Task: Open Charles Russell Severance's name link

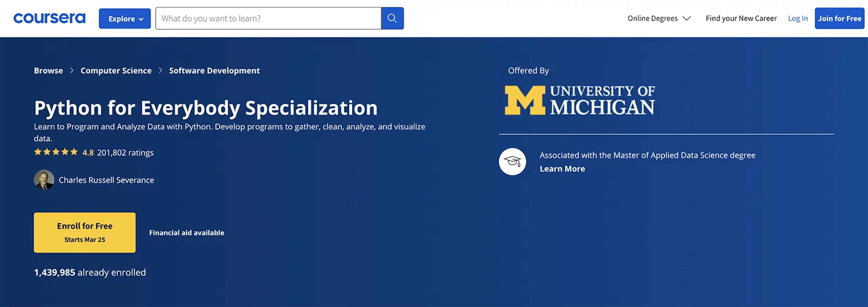Action: click(x=106, y=180)
